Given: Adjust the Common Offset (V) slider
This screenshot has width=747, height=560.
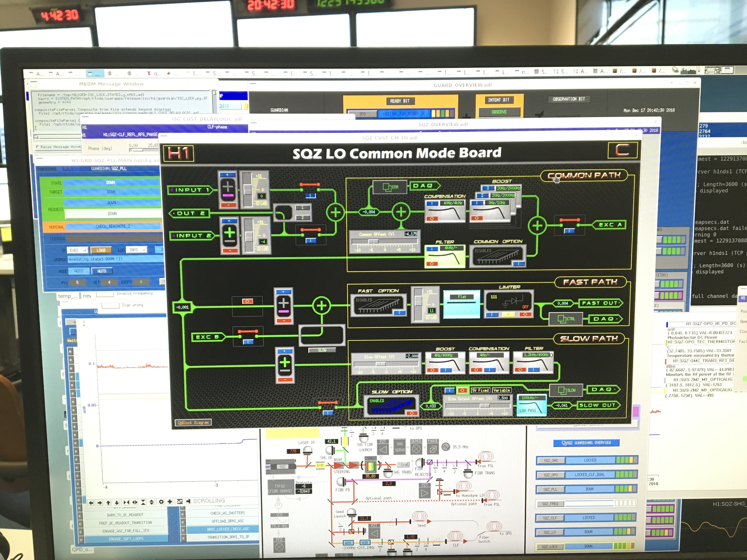Looking at the screenshot, I should (x=385, y=241).
